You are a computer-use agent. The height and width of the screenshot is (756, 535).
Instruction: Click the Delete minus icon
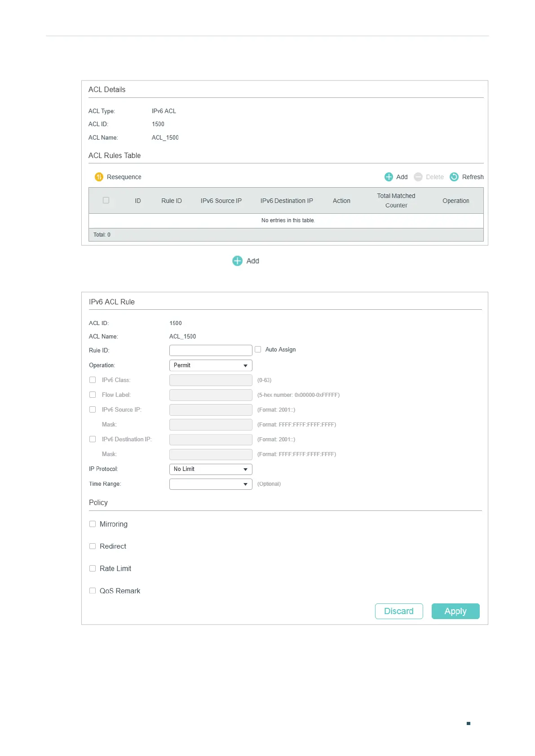(x=418, y=177)
